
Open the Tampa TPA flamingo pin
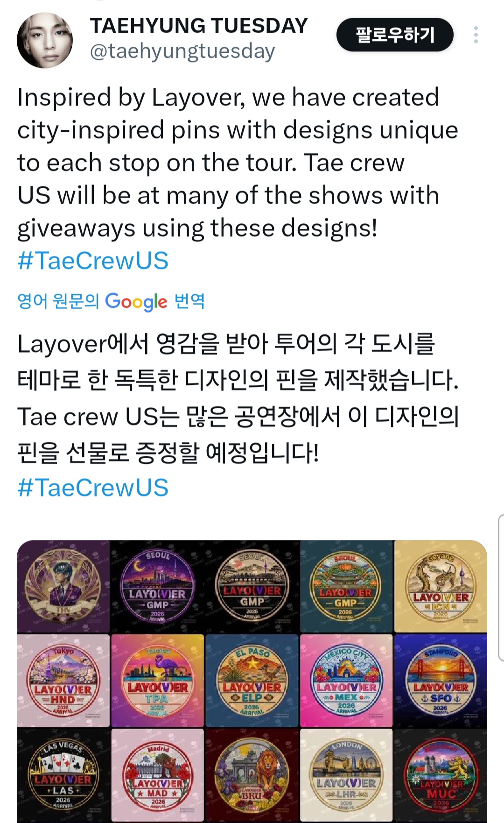coord(157,681)
